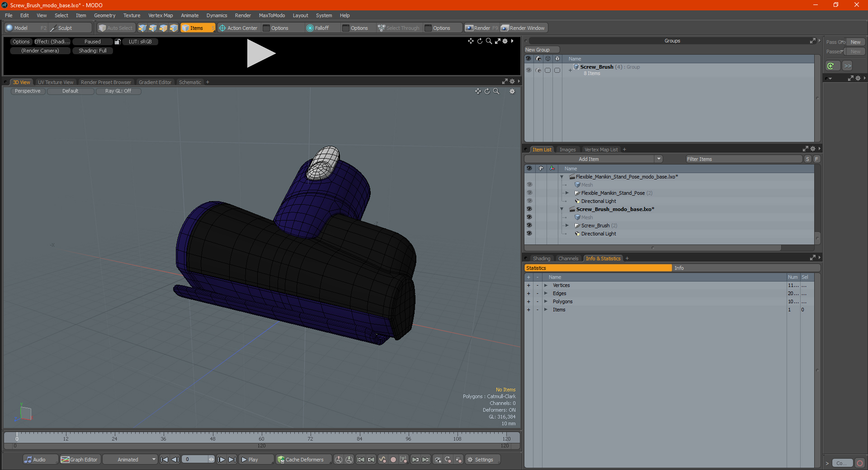
Task: Open Falloff tool
Action: click(x=318, y=28)
